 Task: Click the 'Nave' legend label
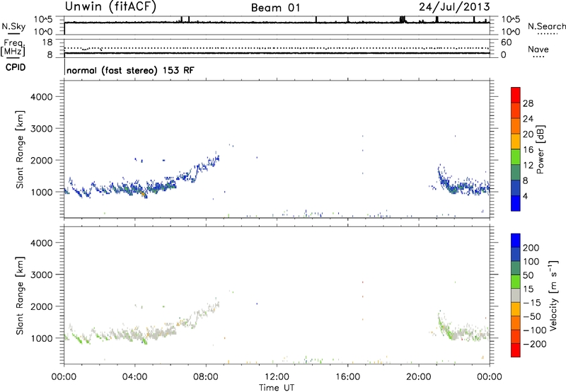tap(538, 49)
